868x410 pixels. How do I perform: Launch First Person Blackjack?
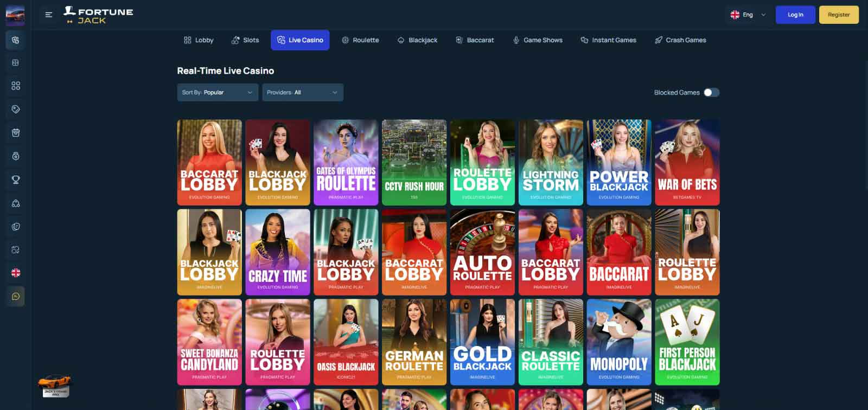[687, 342]
